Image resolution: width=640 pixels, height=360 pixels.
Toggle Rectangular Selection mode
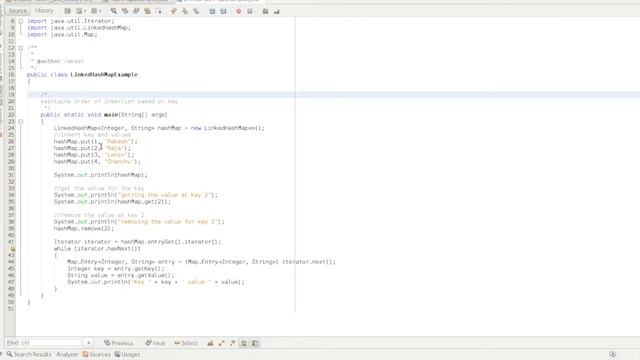(158, 11)
